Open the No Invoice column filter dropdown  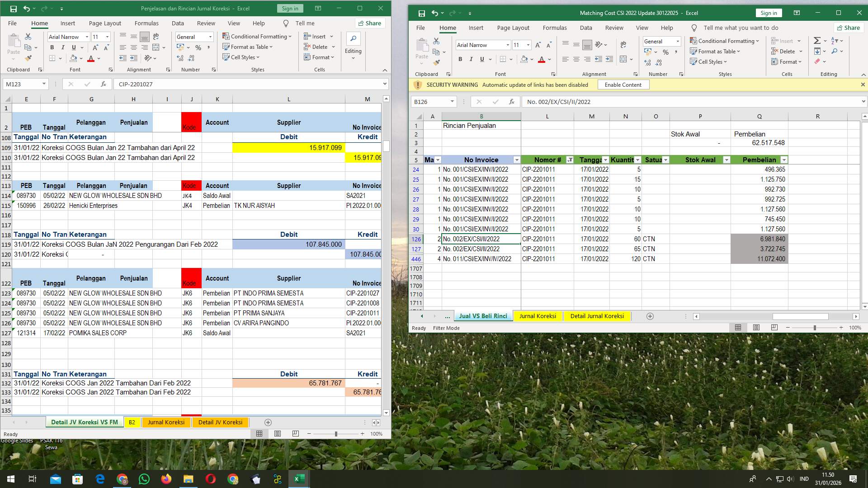tap(517, 160)
